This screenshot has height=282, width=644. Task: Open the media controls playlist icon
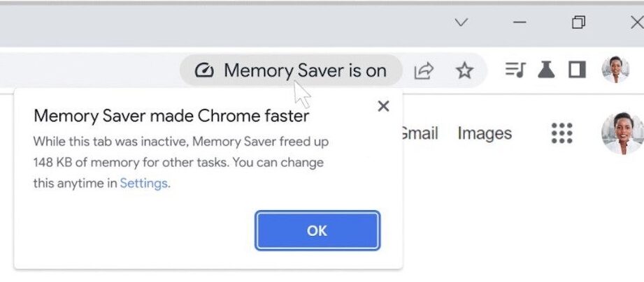(x=515, y=70)
